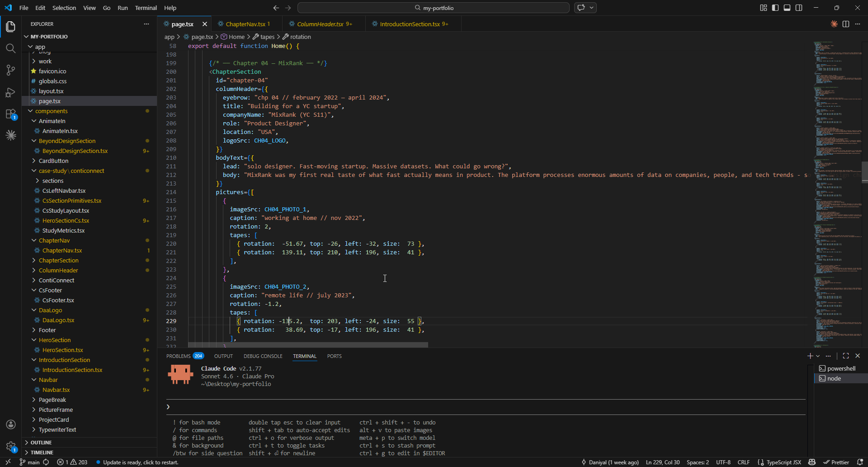The image size is (868, 467).
Task: Expand the components folder
Action: (52, 111)
